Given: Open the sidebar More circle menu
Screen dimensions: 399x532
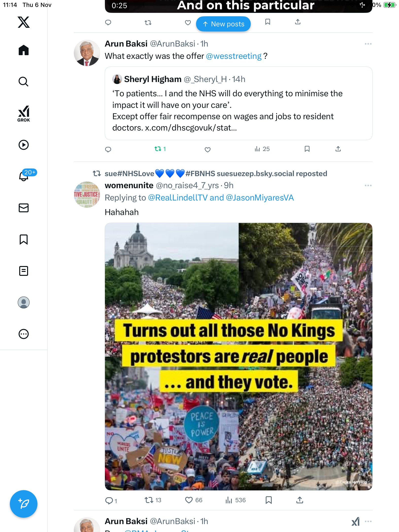Looking at the screenshot, I should tap(24, 334).
